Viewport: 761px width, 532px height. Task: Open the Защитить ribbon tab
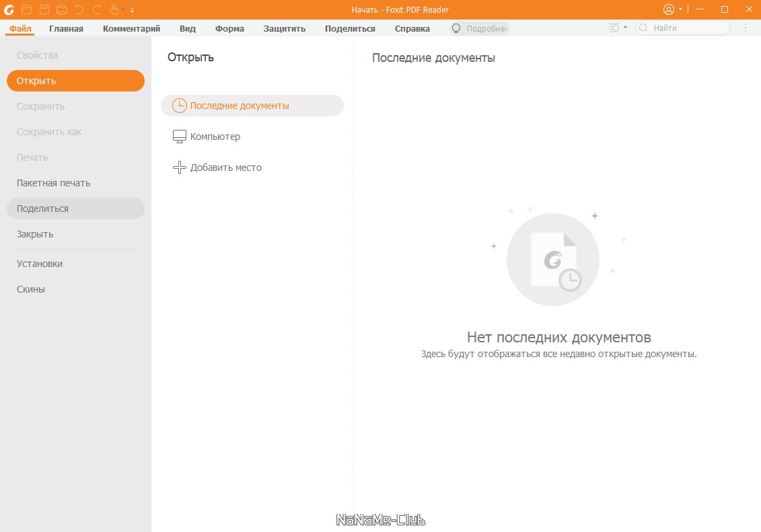point(284,28)
